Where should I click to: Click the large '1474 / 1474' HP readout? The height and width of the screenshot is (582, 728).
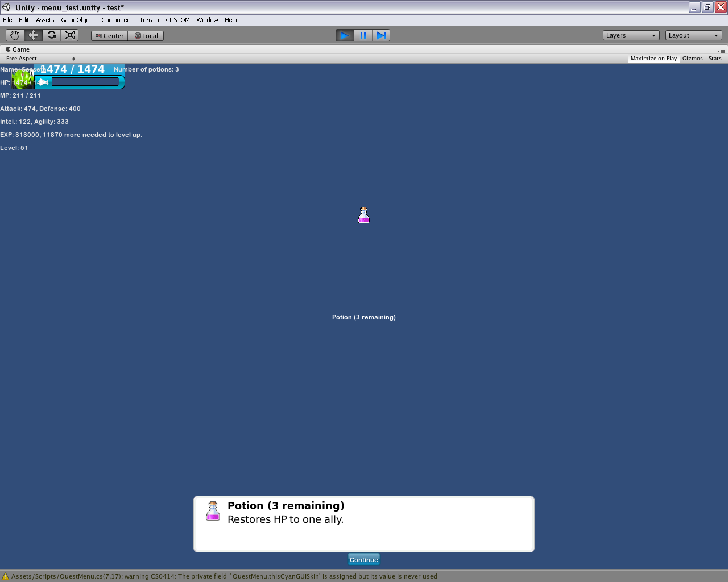(72, 69)
